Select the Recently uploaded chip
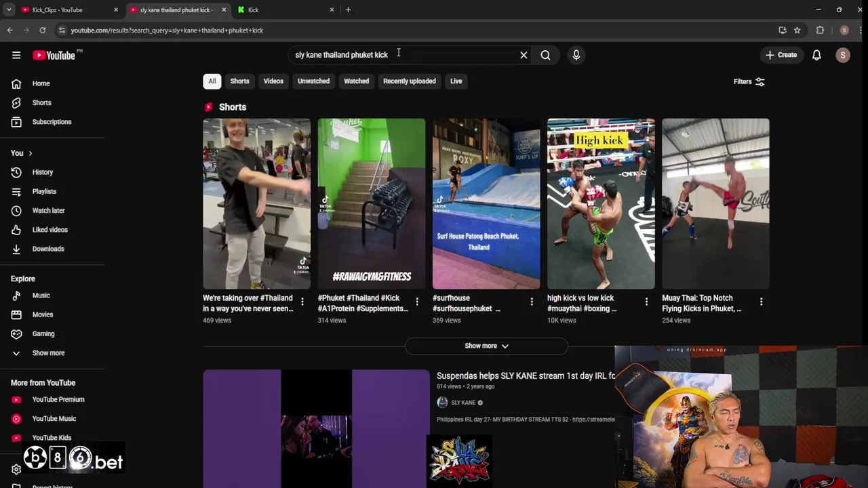 410,81
